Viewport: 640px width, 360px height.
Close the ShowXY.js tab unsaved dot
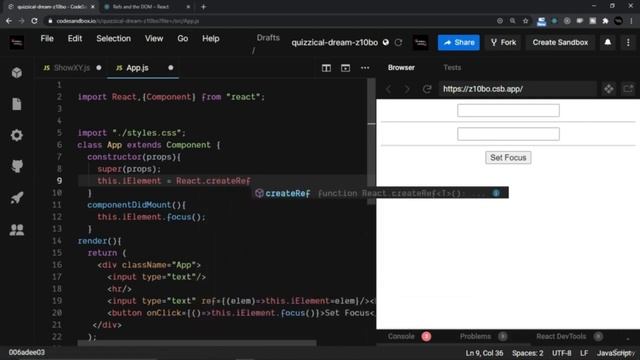click(x=99, y=68)
